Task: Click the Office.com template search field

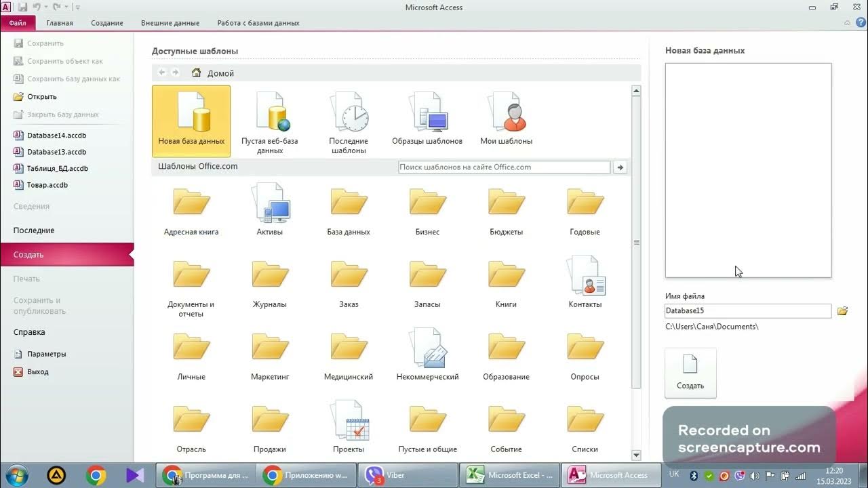Action: pos(505,167)
